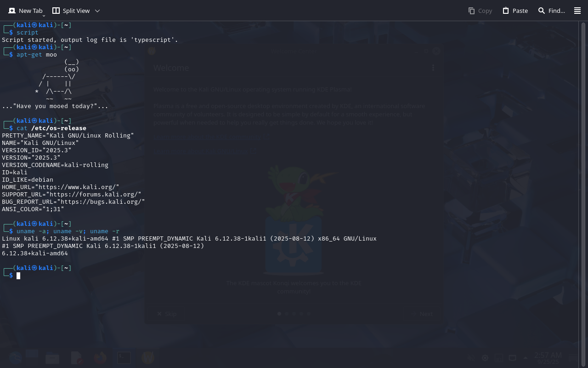This screenshot has height=368, width=588.
Task: Expand the Split View chevron menu
Action: pyautogui.click(x=97, y=11)
